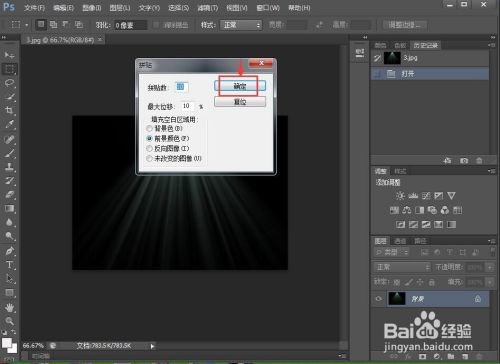The height and width of the screenshot is (364, 500).
Task: Click Add to selection mode icon
Action: pyautogui.click(x=53, y=24)
